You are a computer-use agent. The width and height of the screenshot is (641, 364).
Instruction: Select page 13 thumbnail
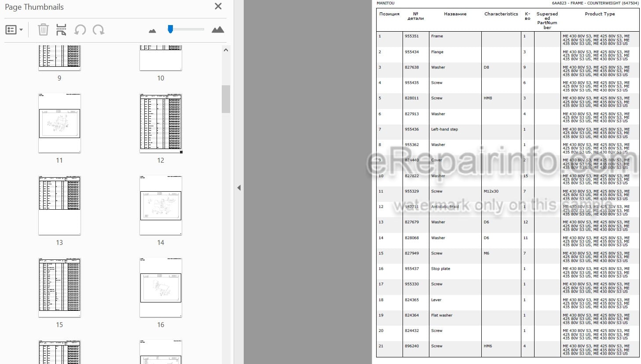(59, 205)
